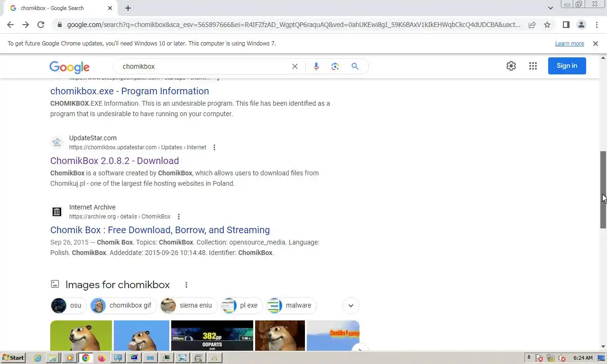This screenshot has width=607, height=364.
Task: Close the chomikbox Google Search tab
Action: click(110, 8)
